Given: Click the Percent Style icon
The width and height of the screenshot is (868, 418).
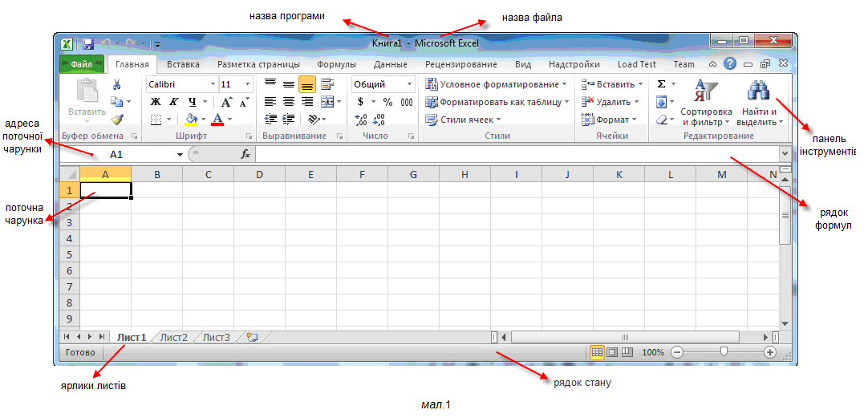Looking at the screenshot, I should pos(388,102).
